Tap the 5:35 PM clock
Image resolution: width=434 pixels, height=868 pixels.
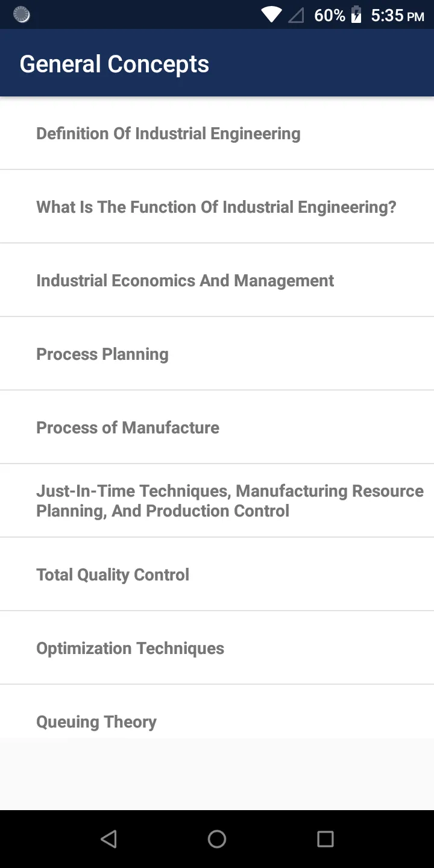(397, 15)
